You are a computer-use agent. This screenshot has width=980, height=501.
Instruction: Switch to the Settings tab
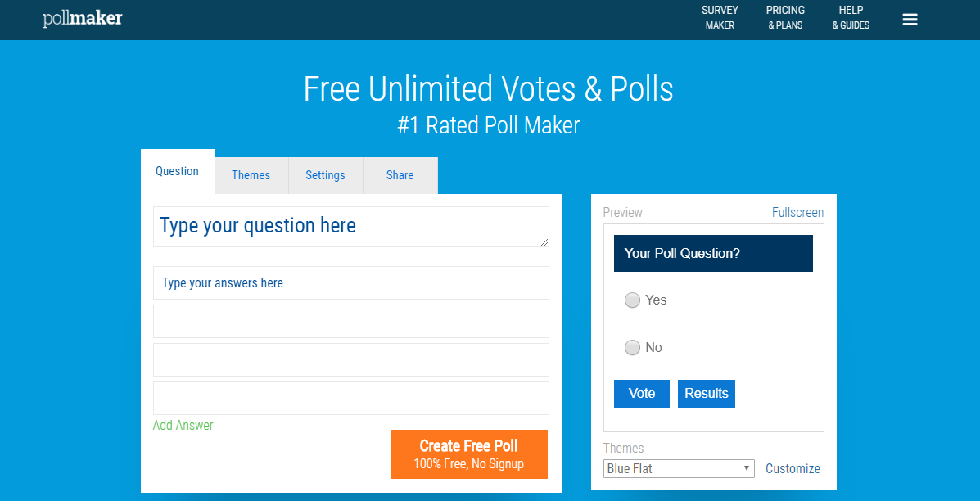tap(326, 175)
